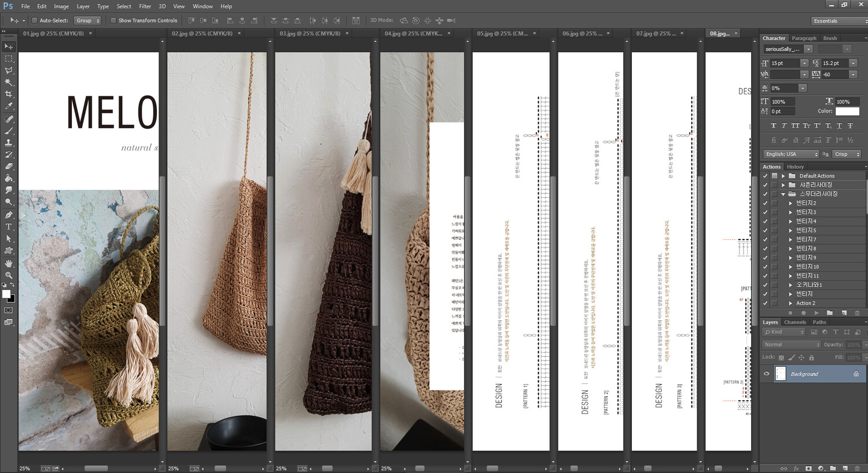Hide the Background layer using eye icon
Viewport: 868px width, 473px height.
tap(767, 374)
